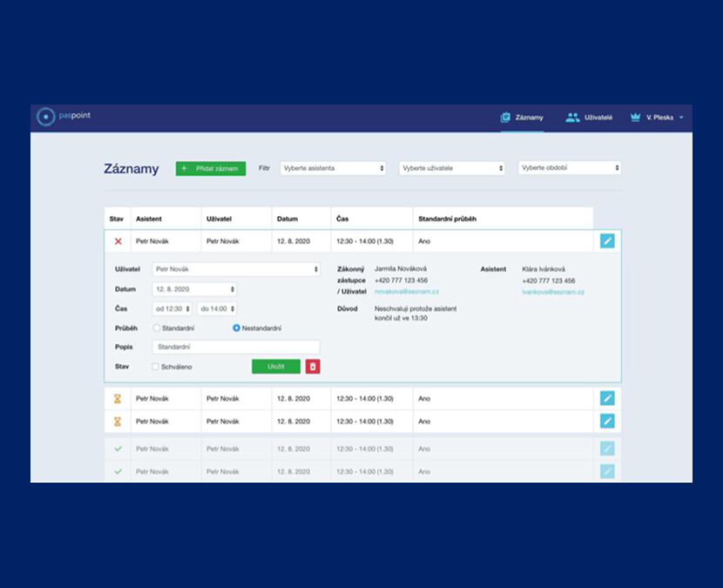The height and width of the screenshot is (588, 723).
Task: Select the Standardní radio button
Action: [157, 328]
